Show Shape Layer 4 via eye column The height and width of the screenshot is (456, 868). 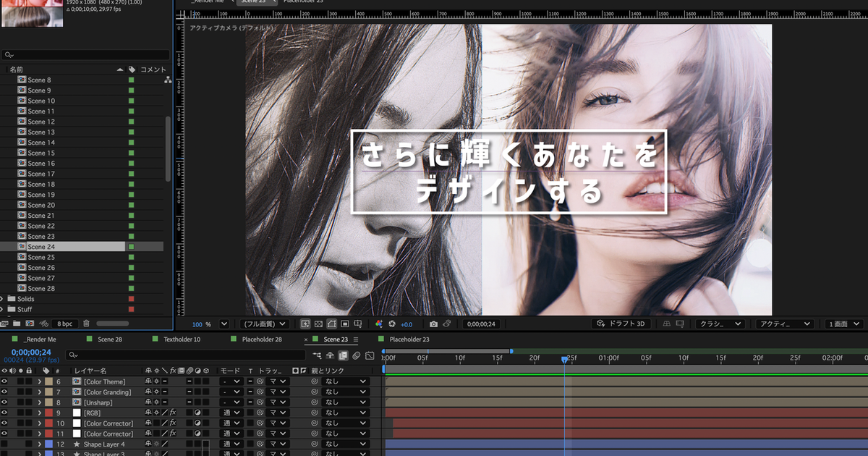click(4, 444)
